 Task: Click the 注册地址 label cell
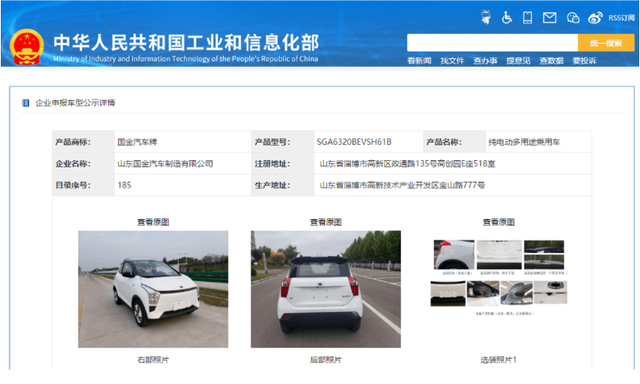pos(282,164)
